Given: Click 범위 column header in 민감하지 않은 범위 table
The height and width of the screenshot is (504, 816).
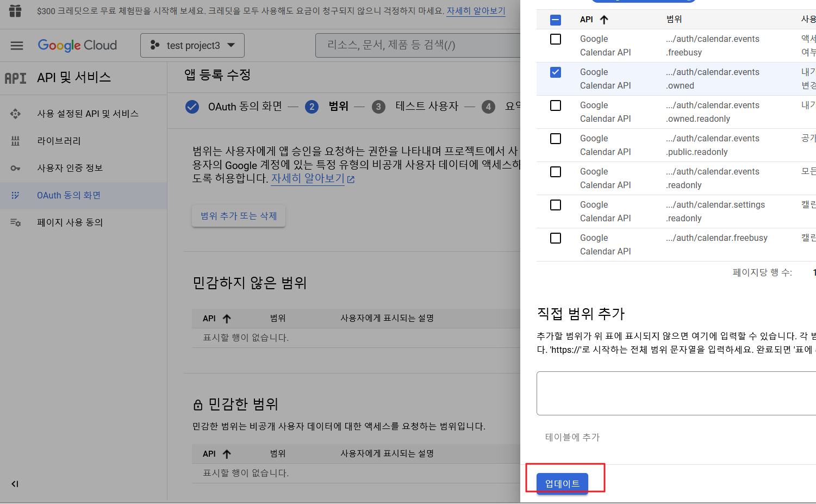Looking at the screenshot, I should click(278, 318).
